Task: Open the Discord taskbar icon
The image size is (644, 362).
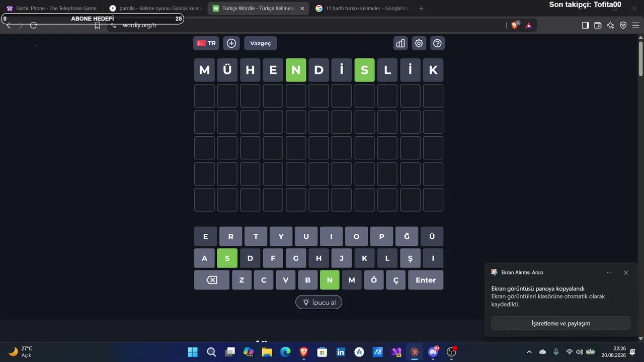Action: click(433, 352)
